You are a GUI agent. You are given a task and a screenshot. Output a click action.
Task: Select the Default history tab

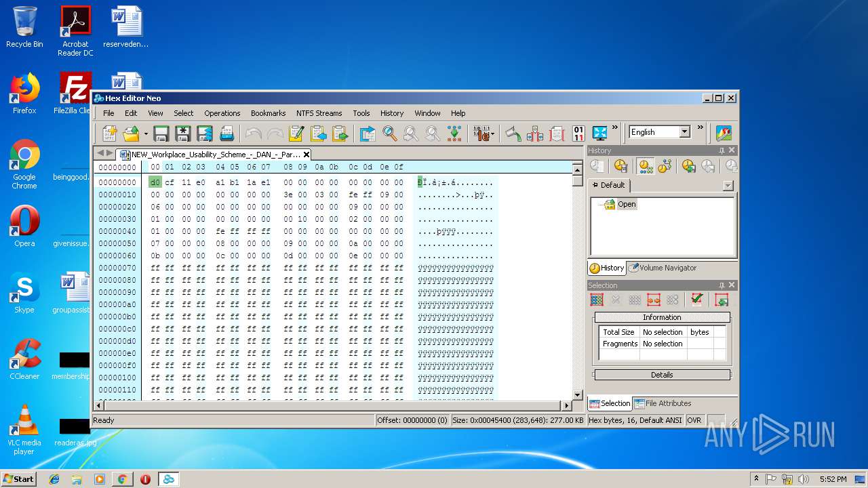pyautogui.click(x=609, y=185)
